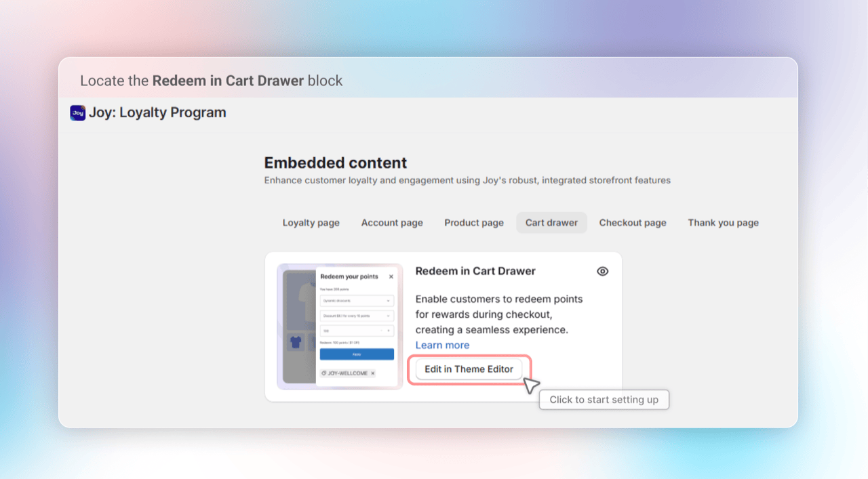Toggle the eye preview icon for Redeem in Cart Drawer
Image resolution: width=868 pixels, height=479 pixels.
click(x=602, y=271)
